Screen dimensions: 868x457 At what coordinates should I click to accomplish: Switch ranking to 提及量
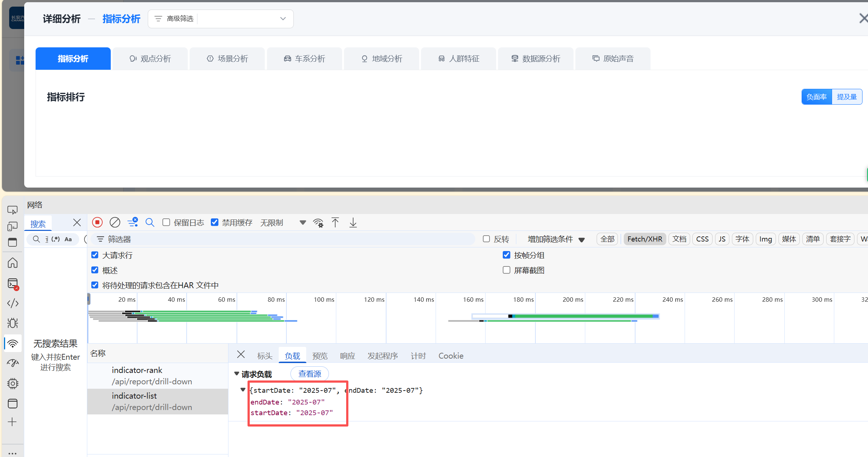(846, 97)
